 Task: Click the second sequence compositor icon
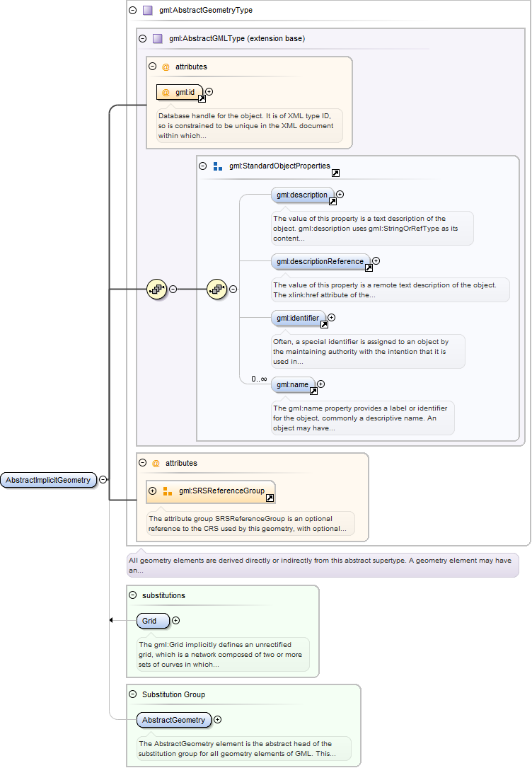[216, 289]
